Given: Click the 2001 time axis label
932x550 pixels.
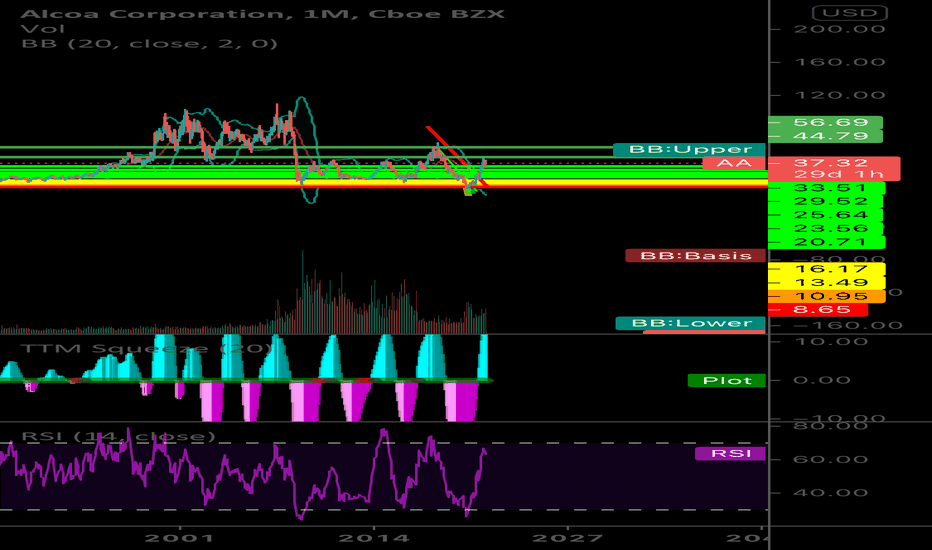Looking at the screenshot, I should 180,538.
